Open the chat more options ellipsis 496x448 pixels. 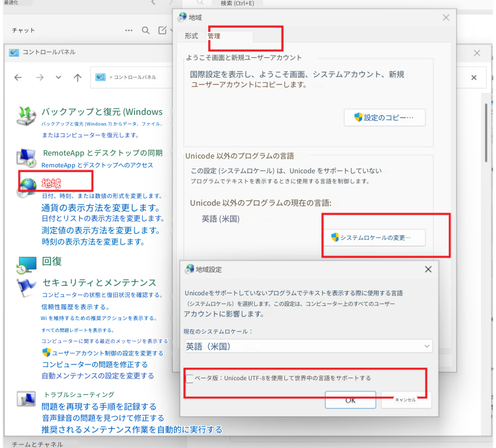(x=129, y=30)
